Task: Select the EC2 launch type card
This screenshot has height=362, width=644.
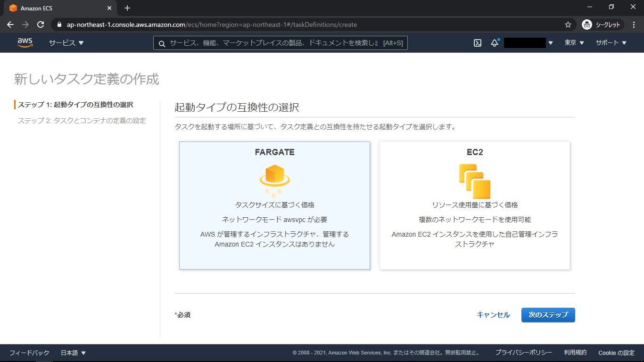Action: pyautogui.click(x=475, y=206)
